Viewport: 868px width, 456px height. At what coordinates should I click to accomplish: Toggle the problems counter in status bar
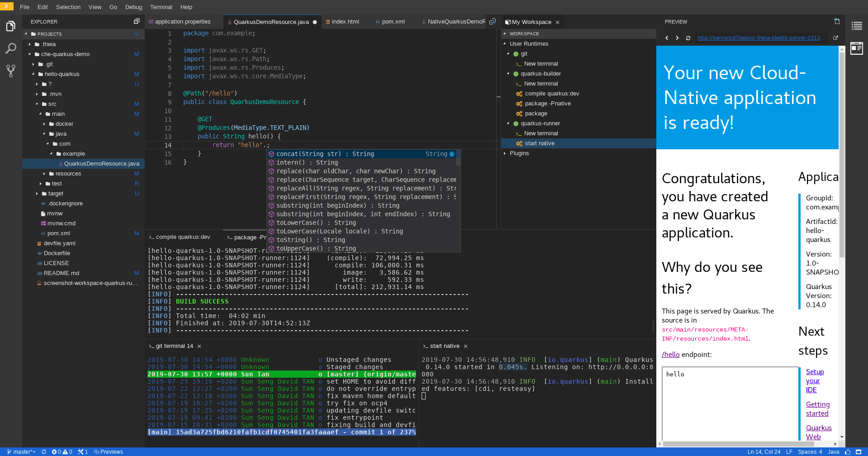62,451
